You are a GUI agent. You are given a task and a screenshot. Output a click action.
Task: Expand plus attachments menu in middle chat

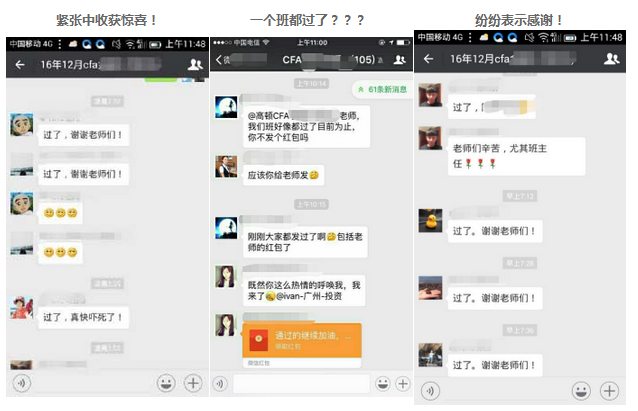(401, 383)
